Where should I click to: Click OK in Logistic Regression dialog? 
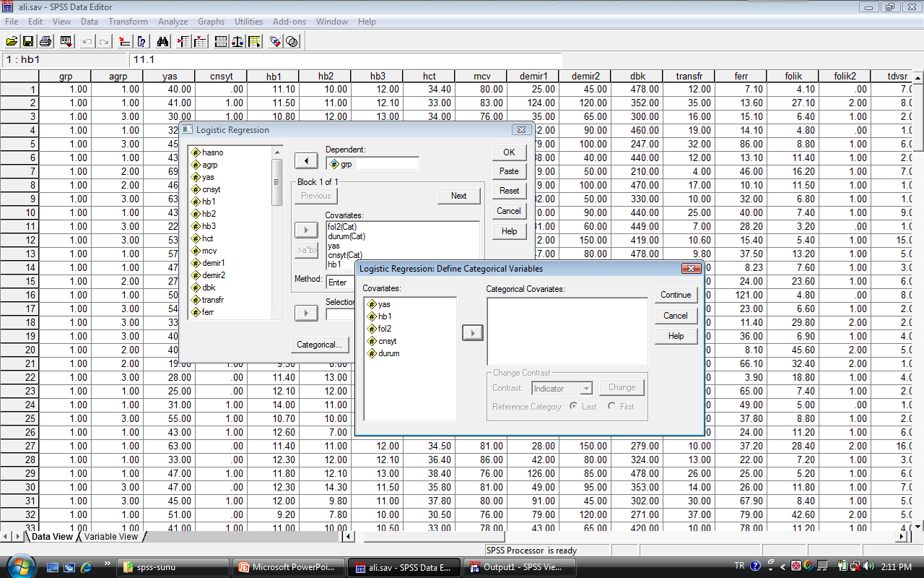[x=509, y=152]
